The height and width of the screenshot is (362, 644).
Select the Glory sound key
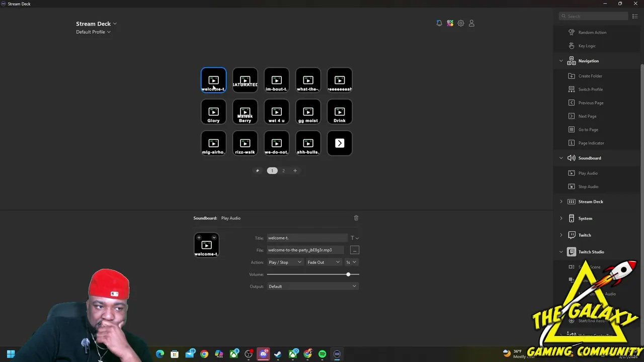point(213,112)
